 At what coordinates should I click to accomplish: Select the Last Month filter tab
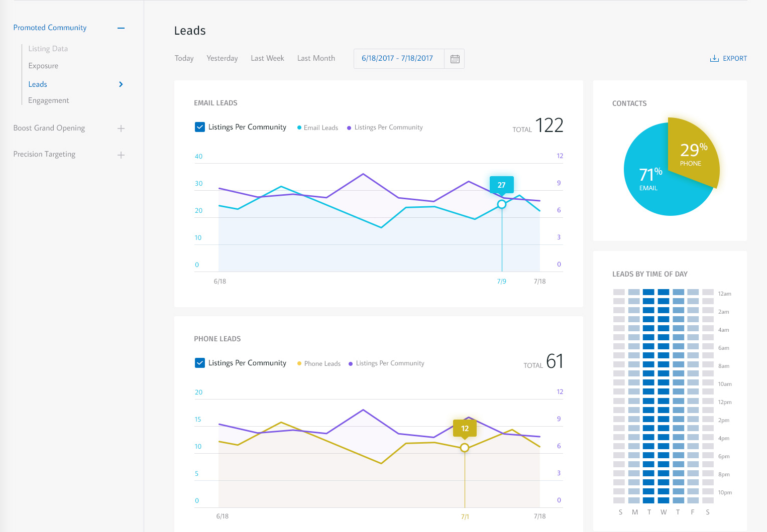pos(316,58)
